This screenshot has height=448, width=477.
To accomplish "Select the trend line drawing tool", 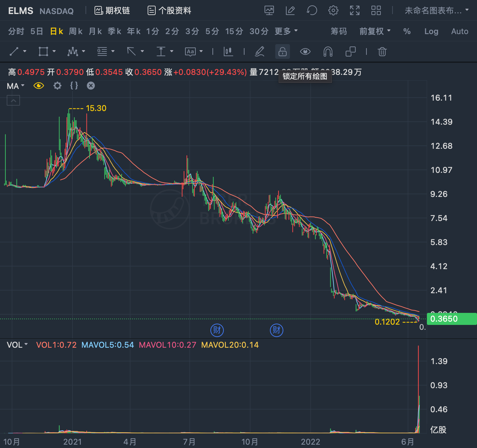I will 14,51.
